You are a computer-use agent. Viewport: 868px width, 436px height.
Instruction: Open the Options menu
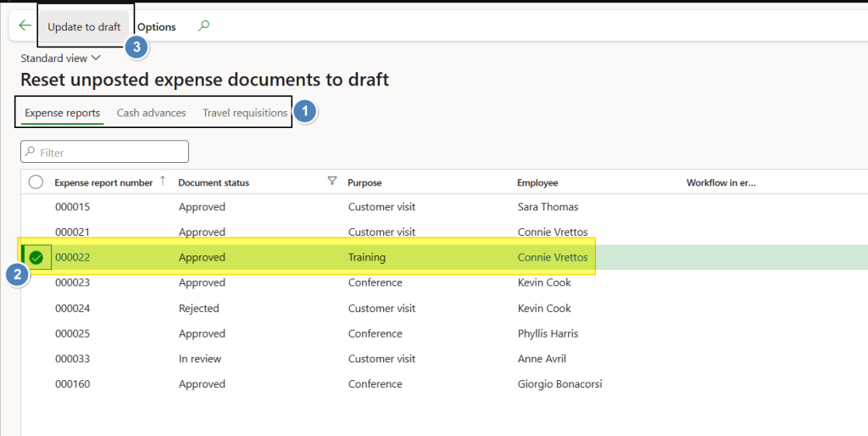[x=157, y=26]
